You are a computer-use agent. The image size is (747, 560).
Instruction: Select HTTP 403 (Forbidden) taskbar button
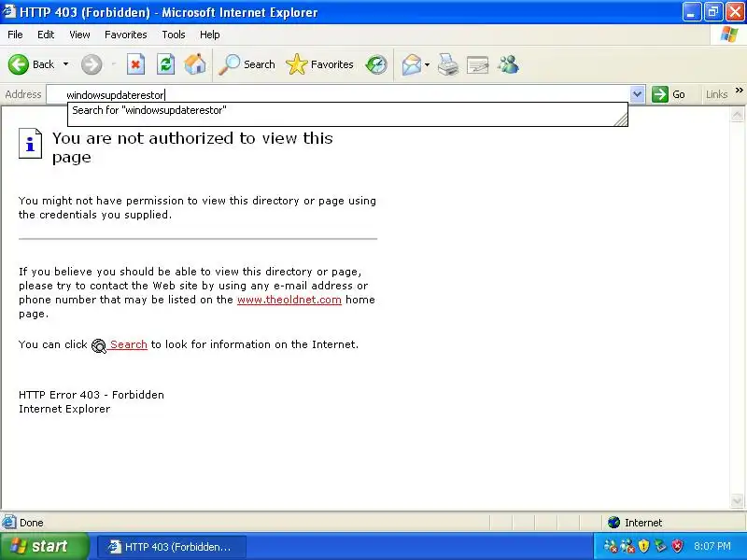(x=172, y=547)
